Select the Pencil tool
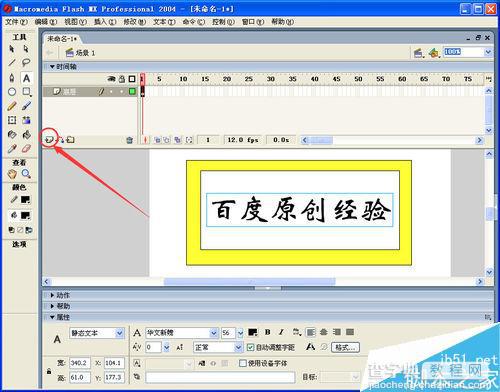The image size is (500, 392). pos(12,106)
